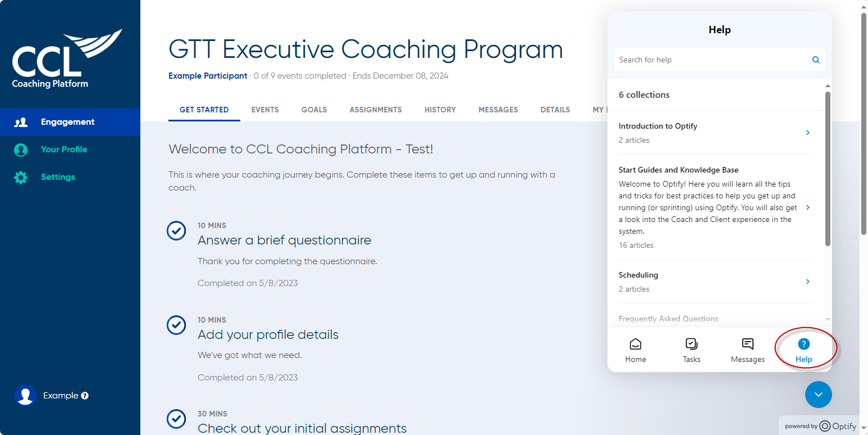Switch to the EVENTS tab
The width and height of the screenshot is (868, 435).
pos(265,110)
